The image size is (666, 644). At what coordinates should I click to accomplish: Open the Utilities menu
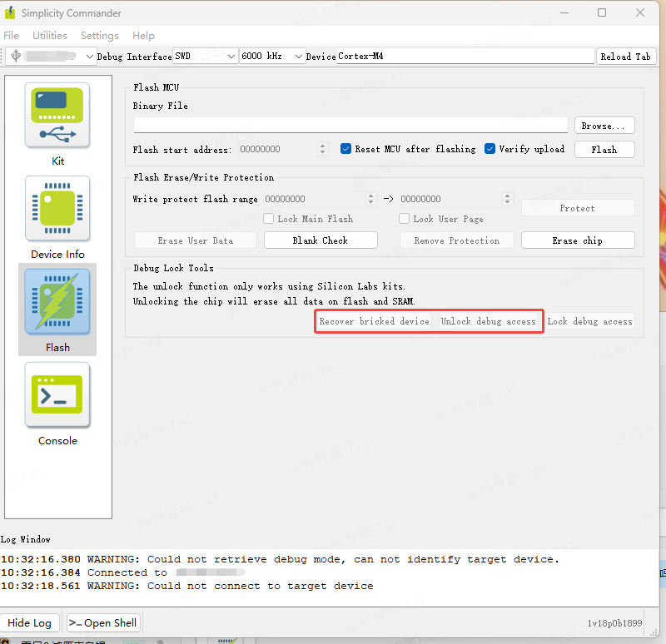[50, 35]
